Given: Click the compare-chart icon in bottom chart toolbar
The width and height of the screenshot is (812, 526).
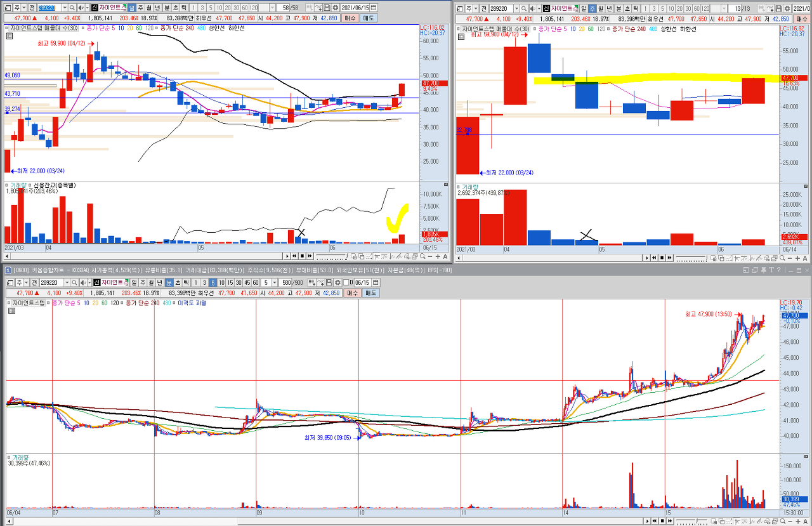Looking at the screenshot, I should pyautogui.click(x=312, y=282).
